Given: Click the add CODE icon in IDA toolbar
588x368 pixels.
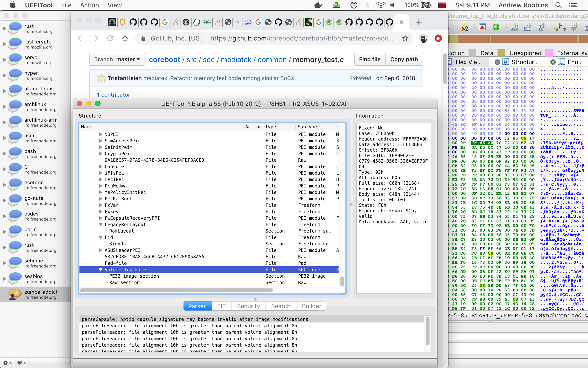Looking at the screenshot, I should click(514, 28).
